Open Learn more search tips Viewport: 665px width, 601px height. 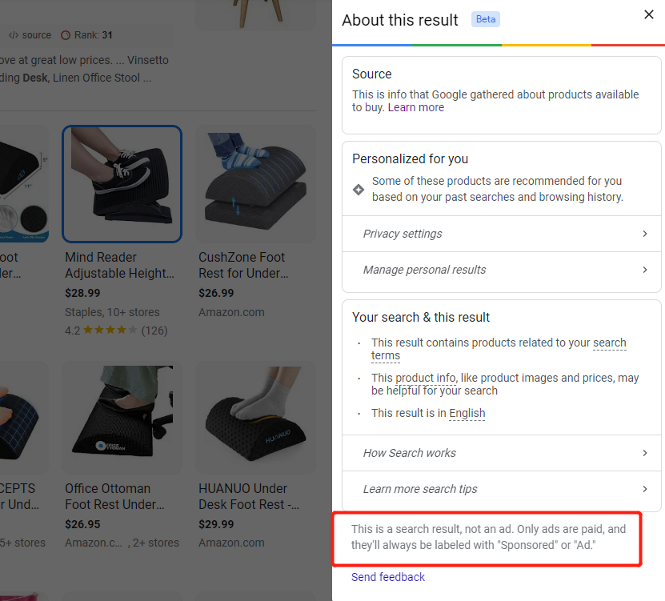(x=420, y=489)
